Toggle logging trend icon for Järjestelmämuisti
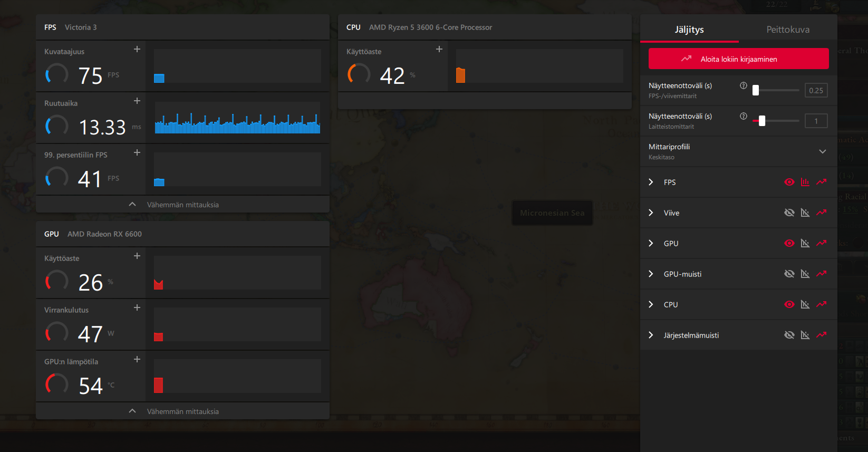 pyautogui.click(x=822, y=335)
